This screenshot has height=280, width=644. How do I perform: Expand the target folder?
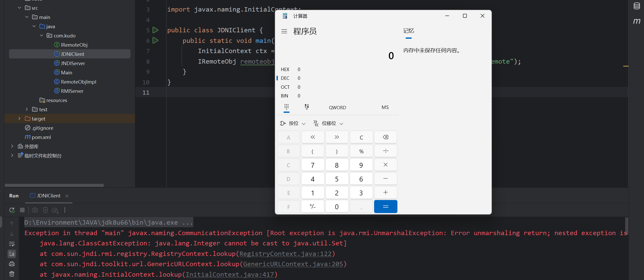click(19, 119)
